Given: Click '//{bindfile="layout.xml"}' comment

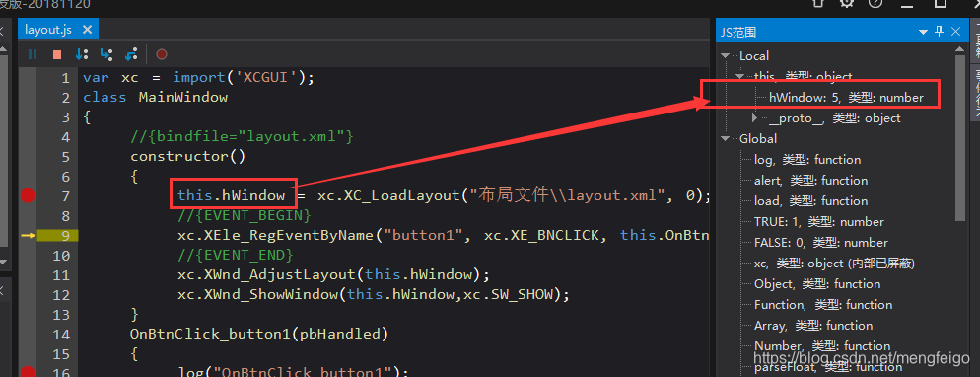Looking at the screenshot, I should pyautogui.click(x=243, y=136).
